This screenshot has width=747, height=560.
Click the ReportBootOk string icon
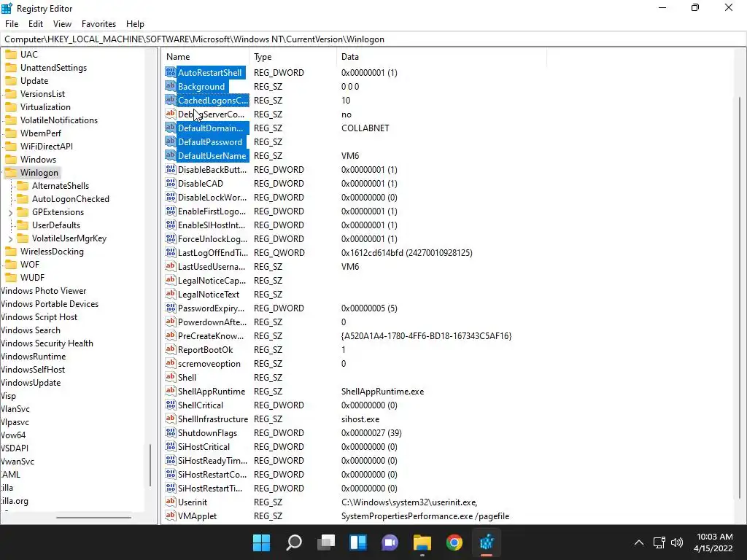coord(170,349)
